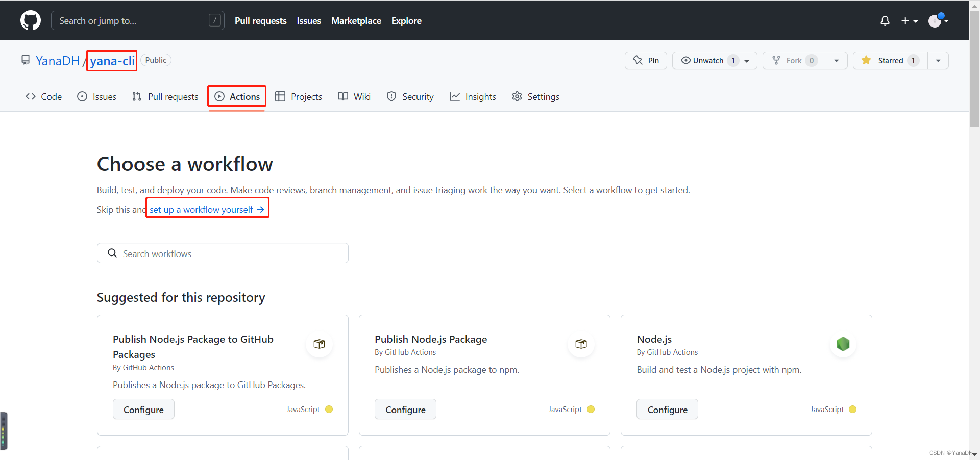Open the notifications bell
Screen dimensions: 980x460
click(885, 21)
